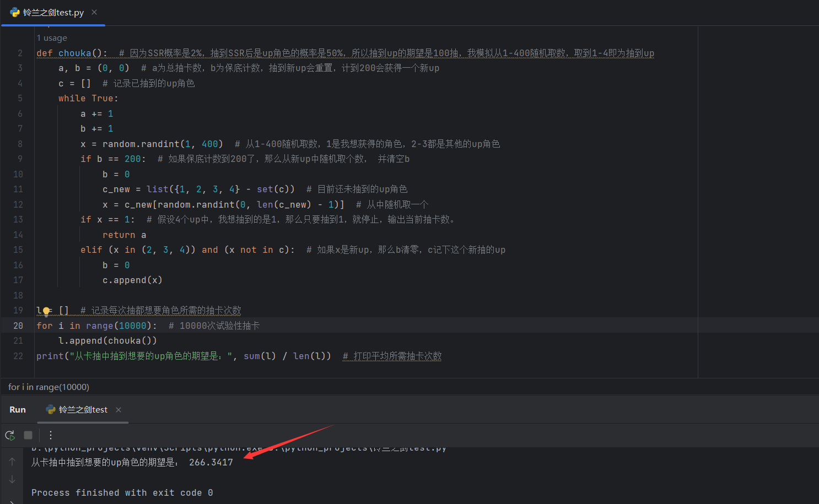
Task: Click gutter line number 8
Action: tap(20, 144)
